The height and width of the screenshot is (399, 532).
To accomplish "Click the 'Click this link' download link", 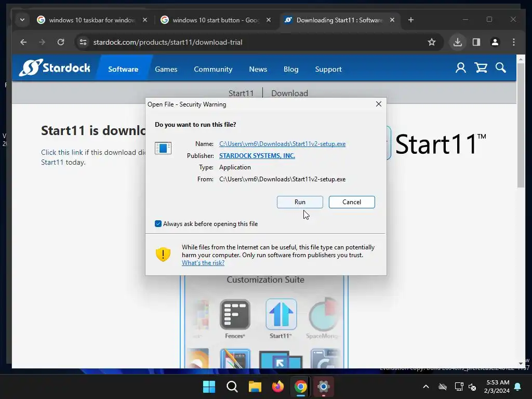I will [62, 152].
